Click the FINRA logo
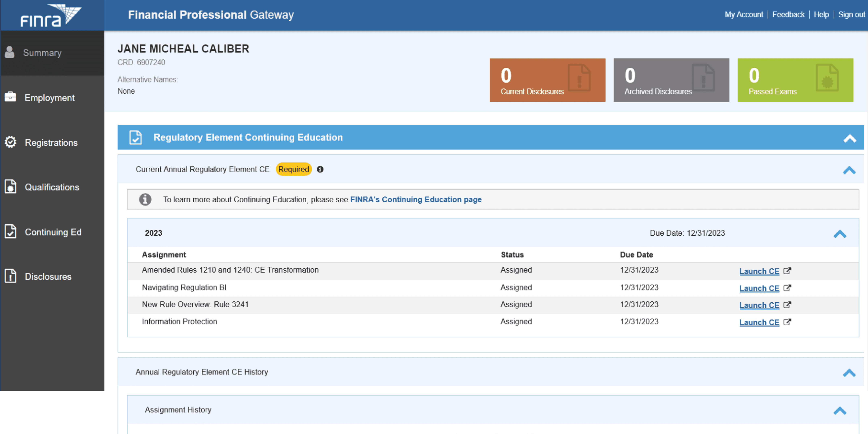The height and width of the screenshot is (434, 868). [x=51, y=16]
